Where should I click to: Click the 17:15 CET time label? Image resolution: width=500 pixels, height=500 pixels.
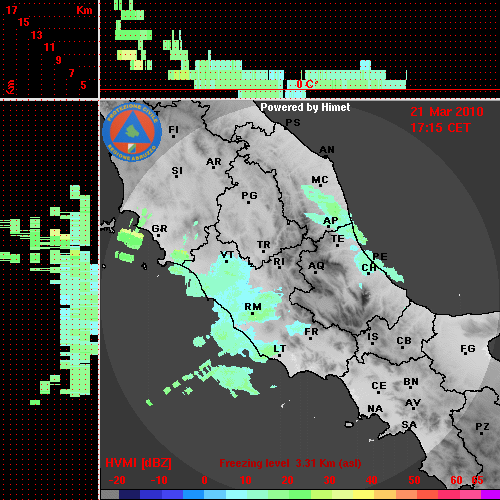click(x=440, y=128)
